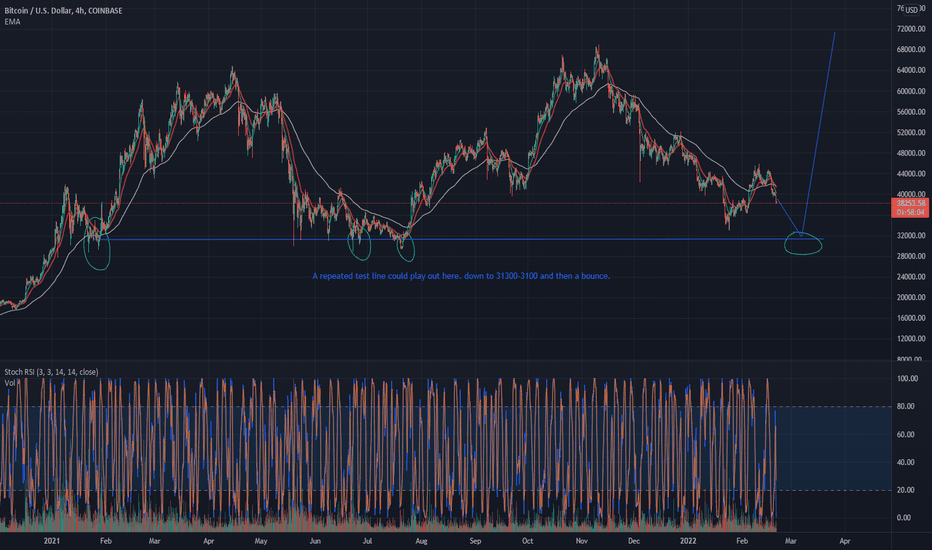Click the Vol indicator legend
The image size is (932, 550).
(10, 383)
